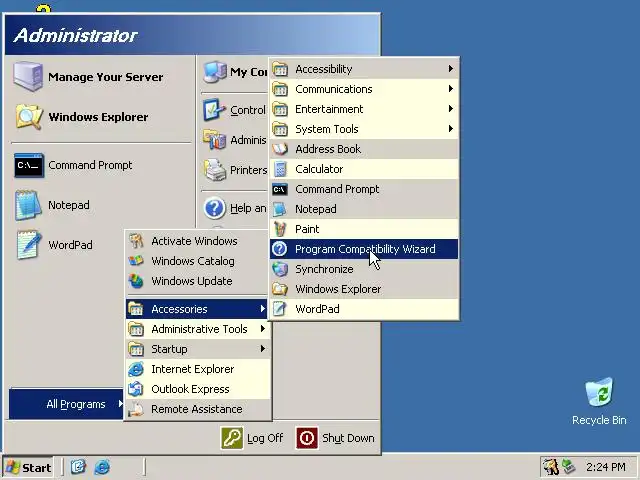
Task: Click the Activate Windows keys icon
Action: [x=136, y=241]
